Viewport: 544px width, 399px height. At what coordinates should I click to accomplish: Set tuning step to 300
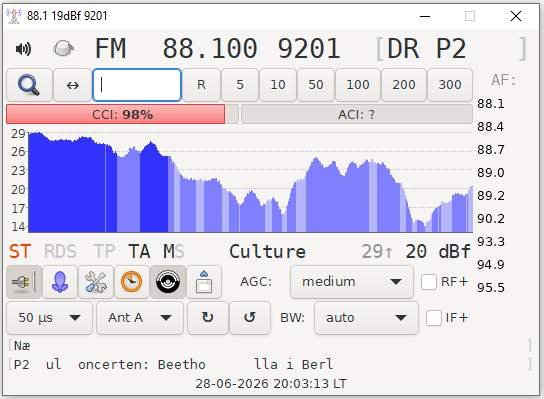coord(450,85)
